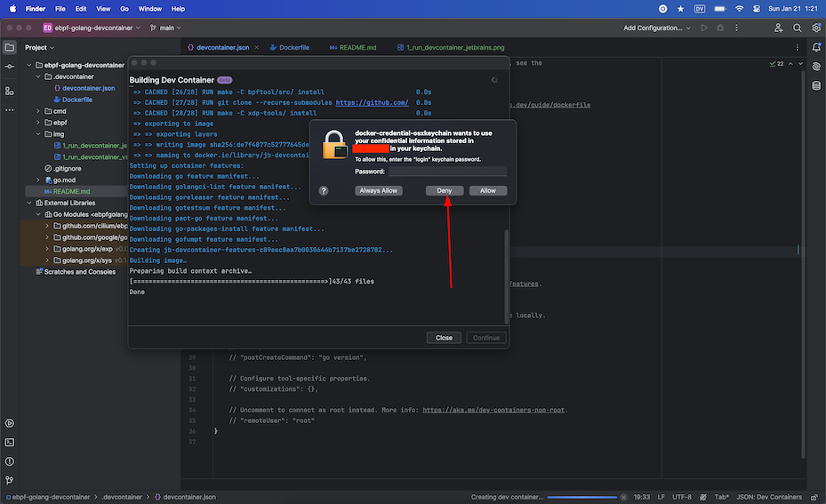Open the AI Assistant spiral icon

[x=816, y=67]
